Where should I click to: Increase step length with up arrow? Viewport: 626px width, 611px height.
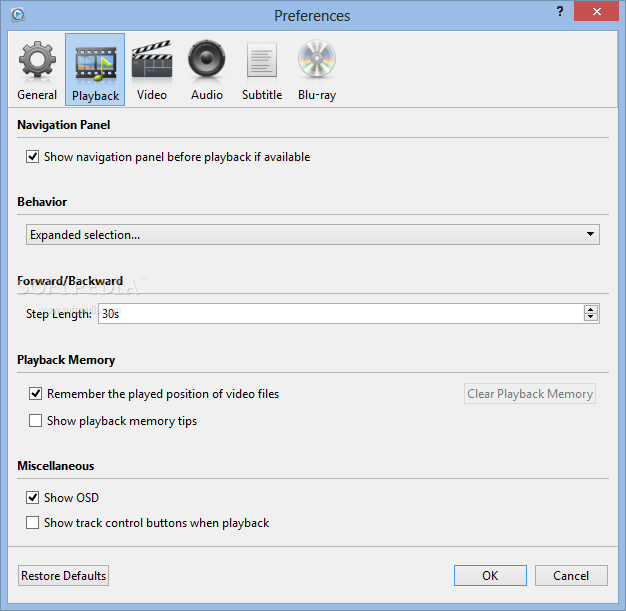click(x=591, y=309)
